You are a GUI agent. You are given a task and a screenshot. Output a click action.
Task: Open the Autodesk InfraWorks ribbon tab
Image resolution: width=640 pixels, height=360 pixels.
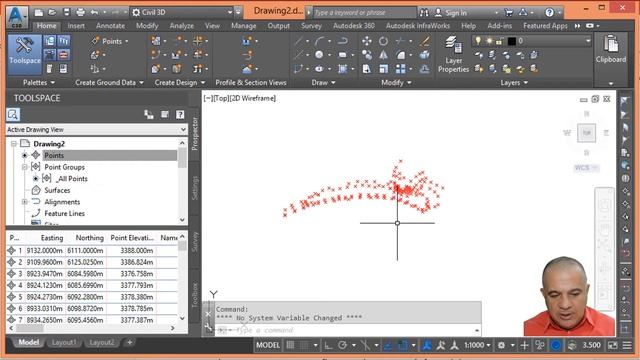click(x=418, y=26)
